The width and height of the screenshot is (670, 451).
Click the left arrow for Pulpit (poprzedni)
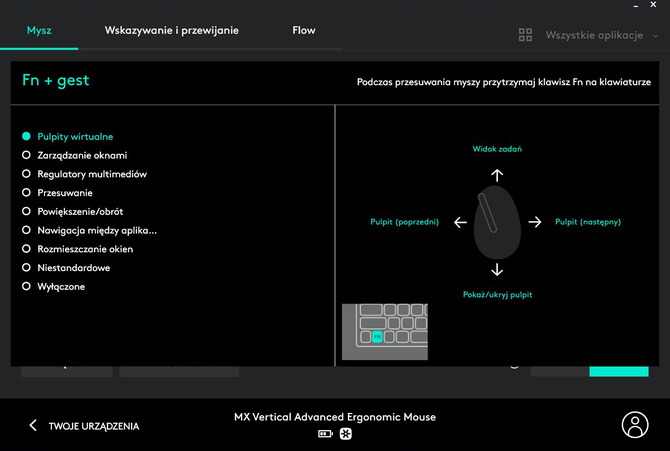pyautogui.click(x=460, y=222)
